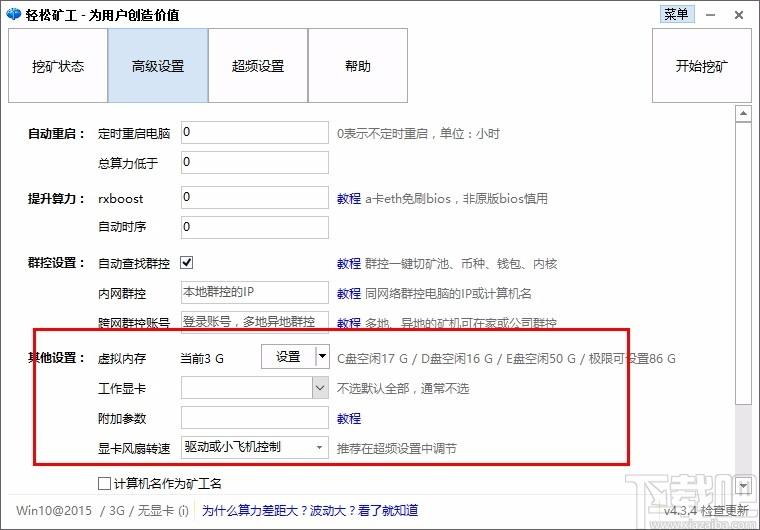Focus the 内网群控 IP input field
Image resolution: width=760 pixels, height=530 pixels.
tap(255, 292)
